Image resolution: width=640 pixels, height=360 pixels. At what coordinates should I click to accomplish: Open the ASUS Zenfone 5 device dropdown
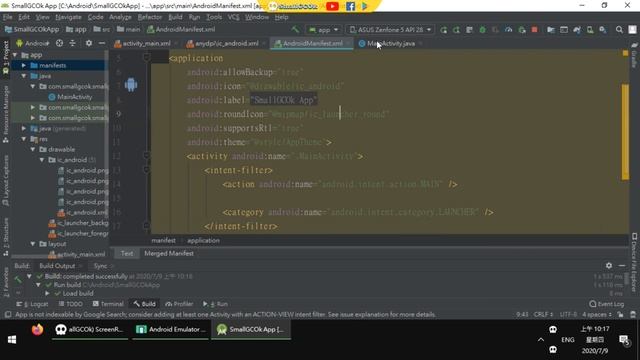point(390,30)
